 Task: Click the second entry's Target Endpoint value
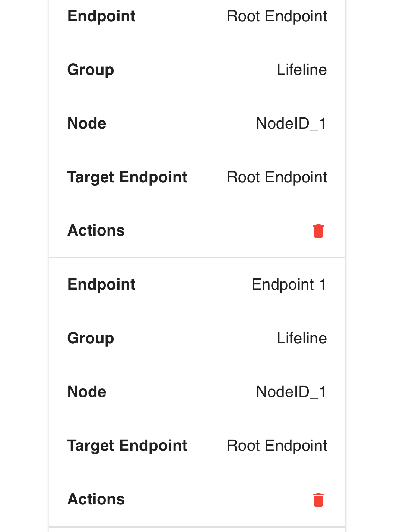point(277,446)
